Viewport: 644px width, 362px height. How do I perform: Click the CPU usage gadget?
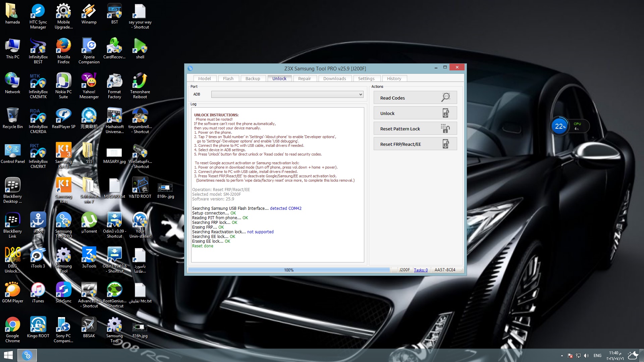click(x=570, y=126)
